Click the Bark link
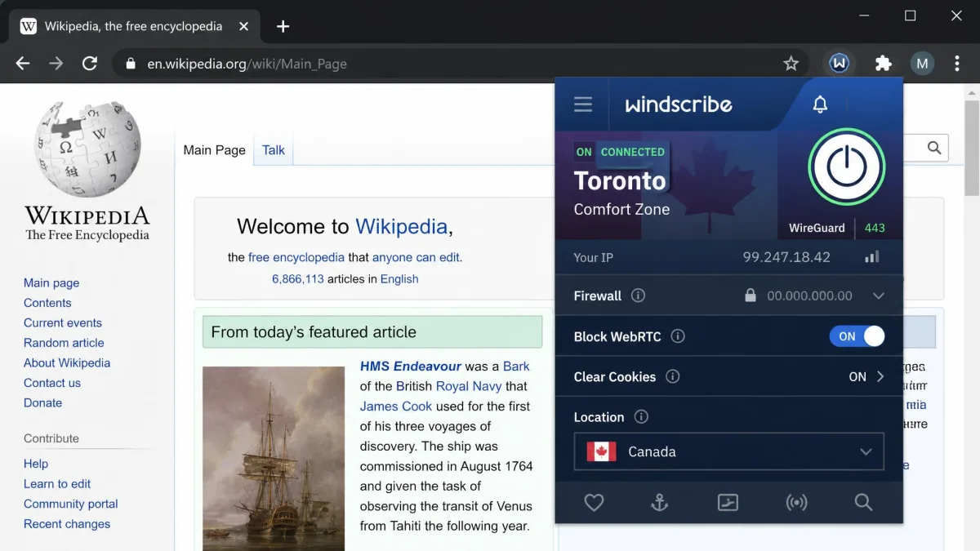The image size is (980, 551). [x=516, y=367]
